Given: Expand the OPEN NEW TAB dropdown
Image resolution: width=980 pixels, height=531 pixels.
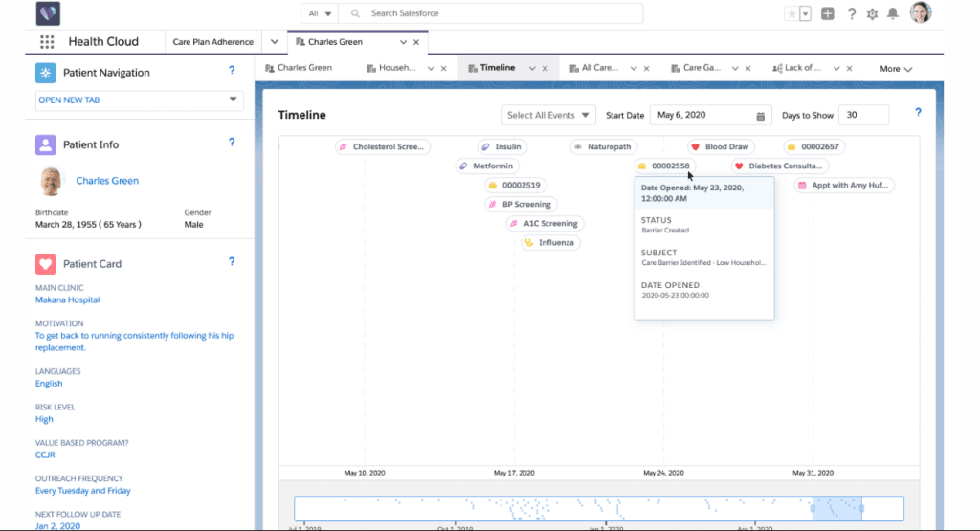Looking at the screenshot, I should tap(140, 100).
